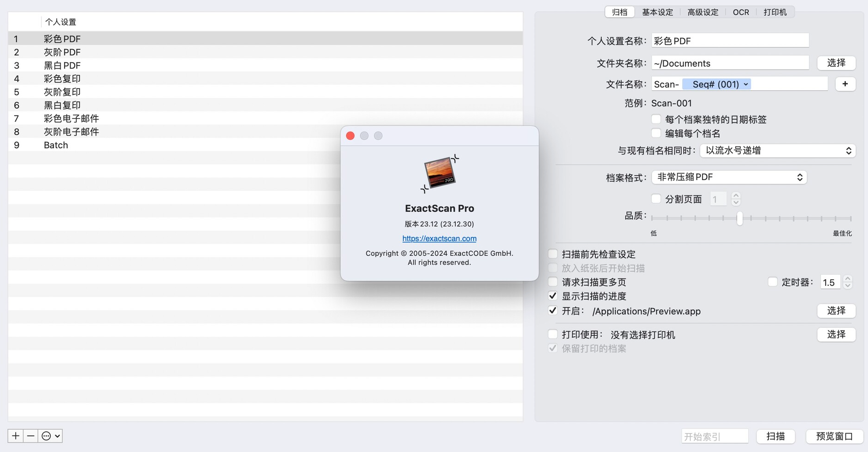Enable 打印使用 checkbox
The width and height of the screenshot is (868, 452).
pyautogui.click(x=553, y=334)
